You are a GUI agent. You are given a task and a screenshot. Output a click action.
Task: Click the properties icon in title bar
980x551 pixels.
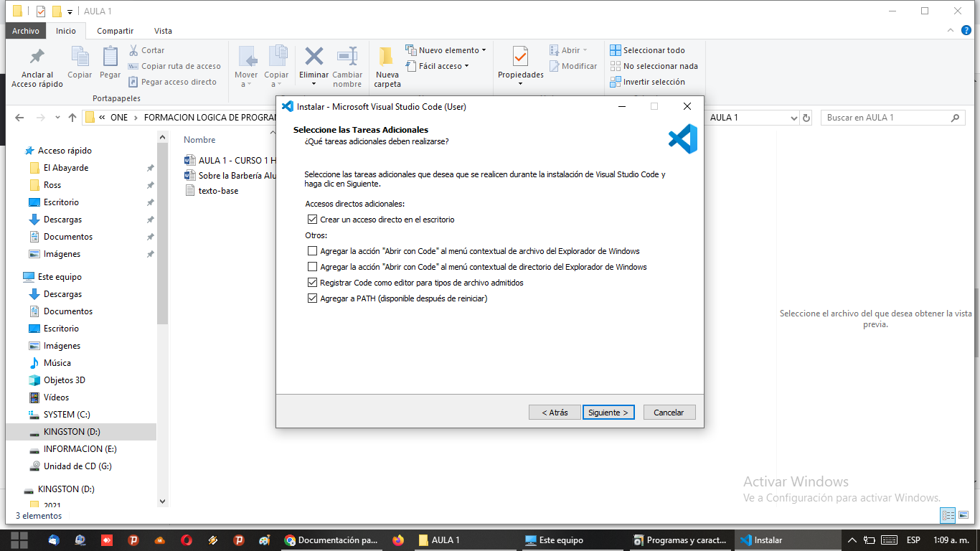pos(41,11)
